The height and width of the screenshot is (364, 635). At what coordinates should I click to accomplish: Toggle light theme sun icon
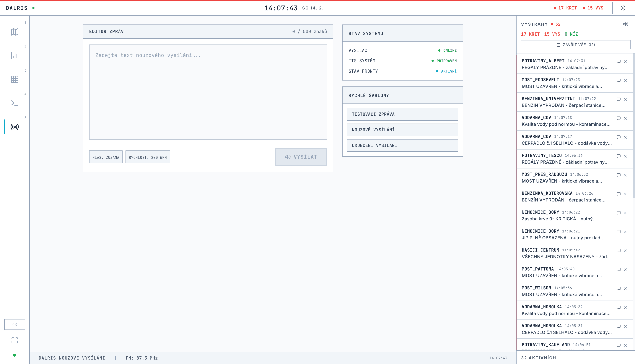coord(623,8)
